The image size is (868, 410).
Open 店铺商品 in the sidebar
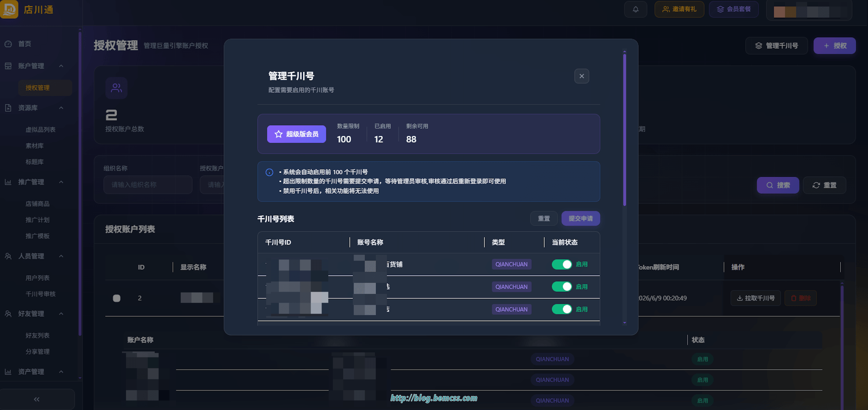pos(37,204)
